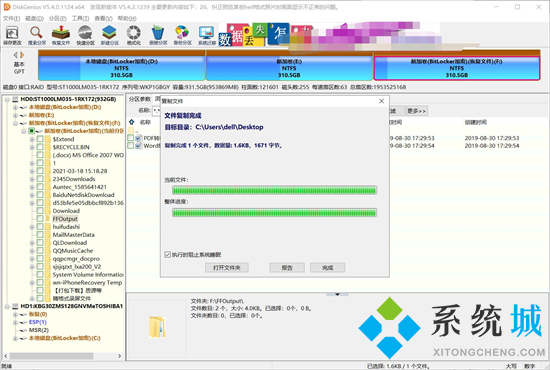Collapse the HD1 KBG30ZMS128G disk node
The image size is (550, 370).
(7, 306)
